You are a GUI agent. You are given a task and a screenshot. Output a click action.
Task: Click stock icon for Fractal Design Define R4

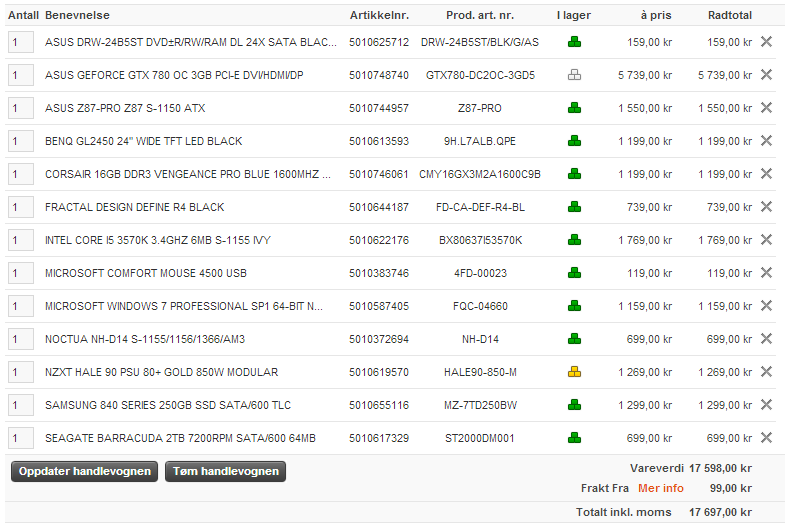tap(574, 207)
